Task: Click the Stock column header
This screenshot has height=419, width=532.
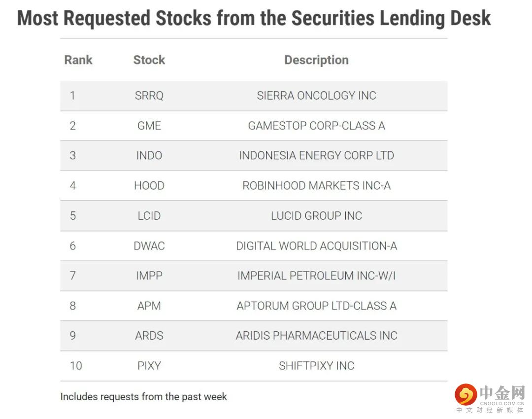Action: pos(149,60)
